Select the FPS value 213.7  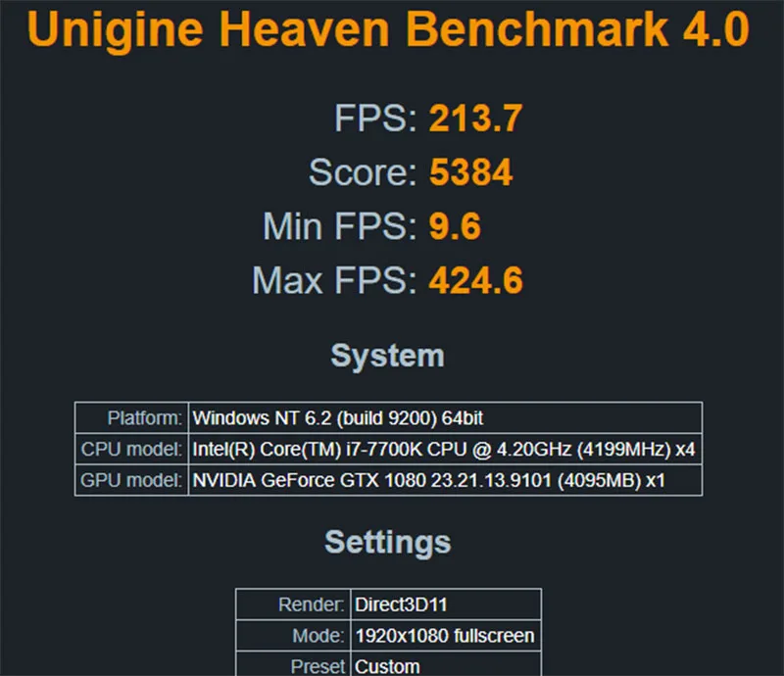pos(475,119)
